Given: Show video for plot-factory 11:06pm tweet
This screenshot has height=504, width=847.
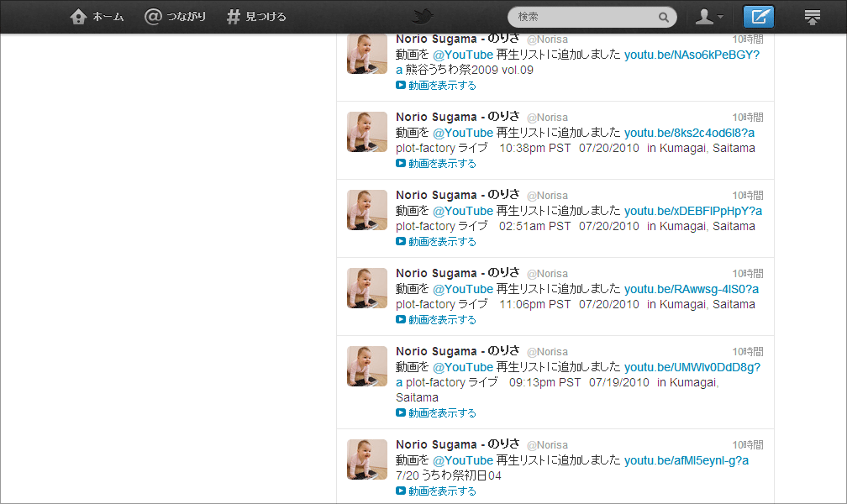Looking at the screenshot, I should click(436, 320).
